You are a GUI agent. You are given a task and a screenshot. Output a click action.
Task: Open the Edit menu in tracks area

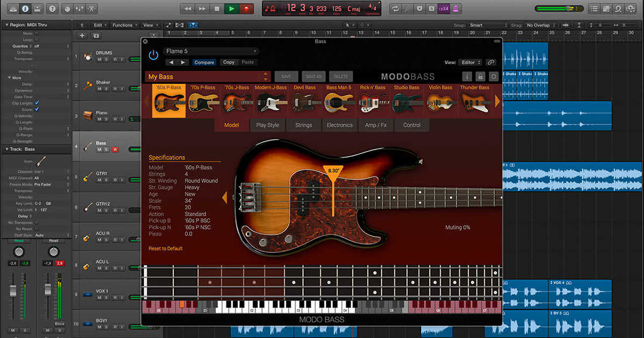[99, 25]
